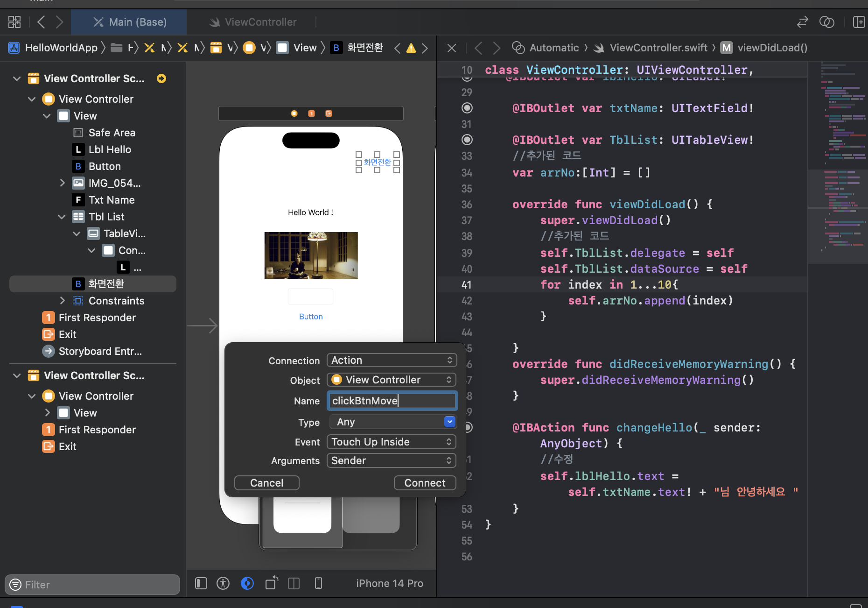Click the iPhone 14 Pro device label
Screen dimensions: 868x608
point(390,583)
